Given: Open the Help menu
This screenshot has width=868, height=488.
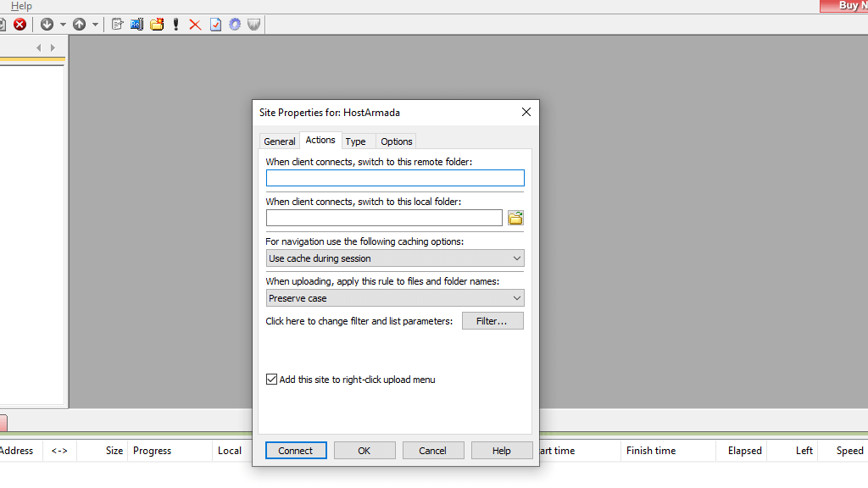Looking at the screenshot, I should pos(21,6).
